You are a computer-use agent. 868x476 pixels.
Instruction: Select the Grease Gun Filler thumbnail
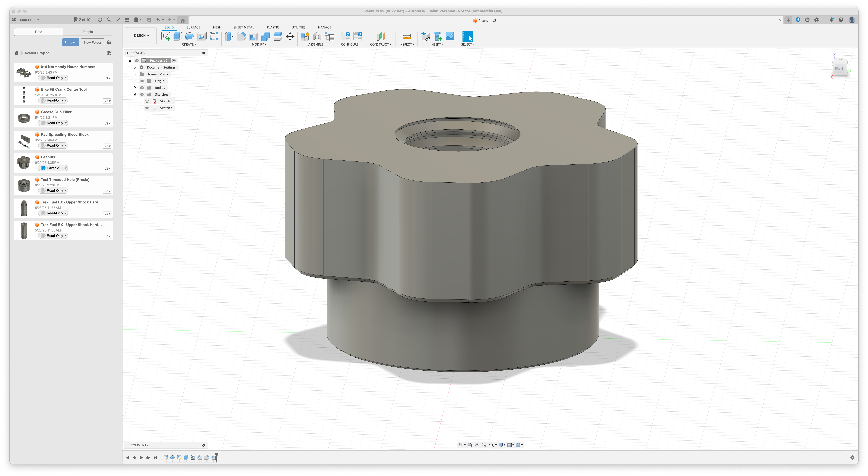coord(24,118)
